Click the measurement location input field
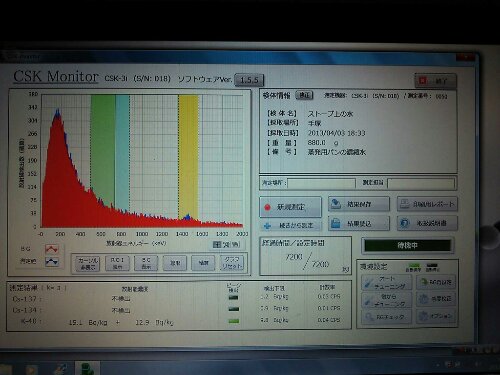 tap(321, 183)
